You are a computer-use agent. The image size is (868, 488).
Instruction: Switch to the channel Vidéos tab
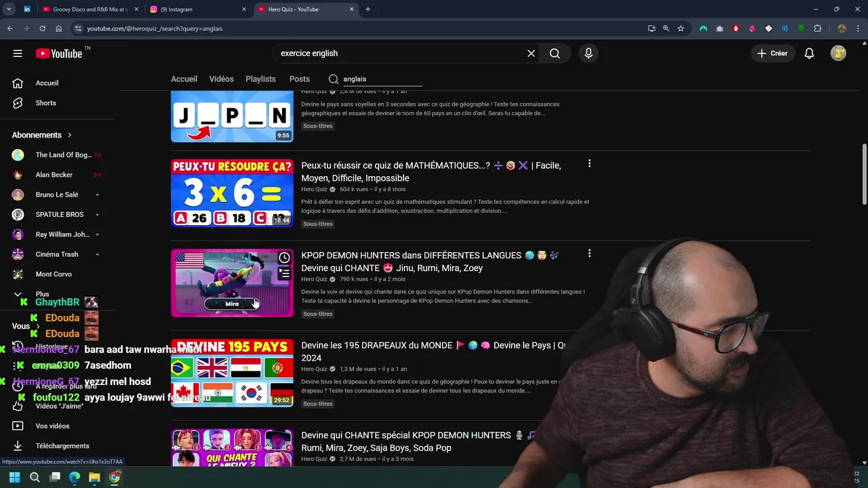pos(221,79)
